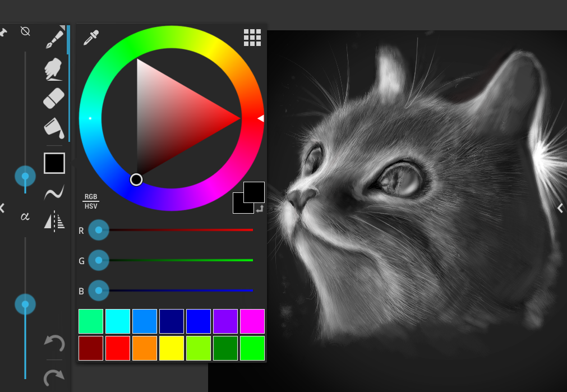Toggle the symmetry mirror tool
567x392 pixels.
(54, 222)
